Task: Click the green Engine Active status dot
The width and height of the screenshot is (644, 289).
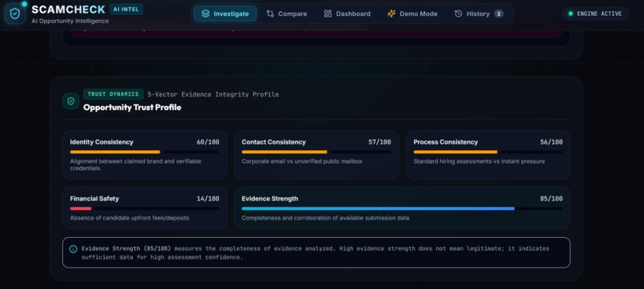Action: [x=570, y=14]
